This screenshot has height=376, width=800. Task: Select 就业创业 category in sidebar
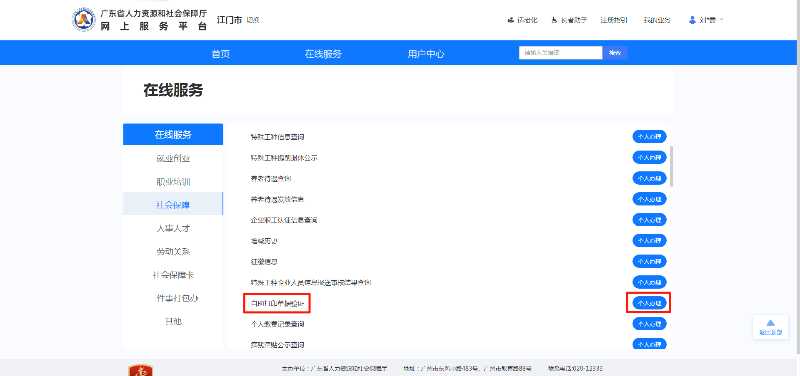pos(173,158)
